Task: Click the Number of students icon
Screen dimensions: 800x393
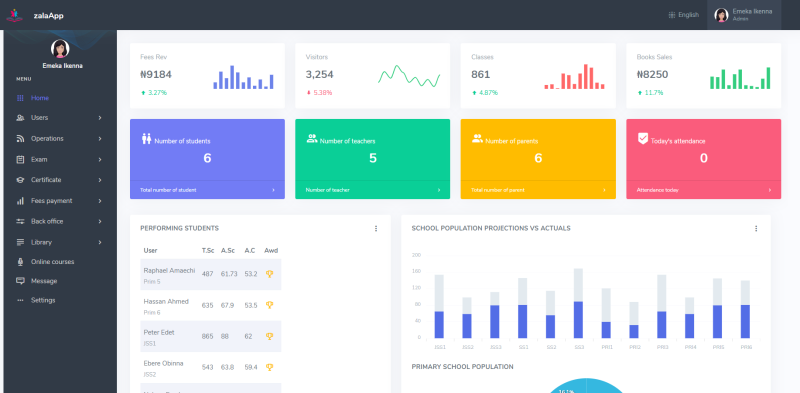Action: 146,139
